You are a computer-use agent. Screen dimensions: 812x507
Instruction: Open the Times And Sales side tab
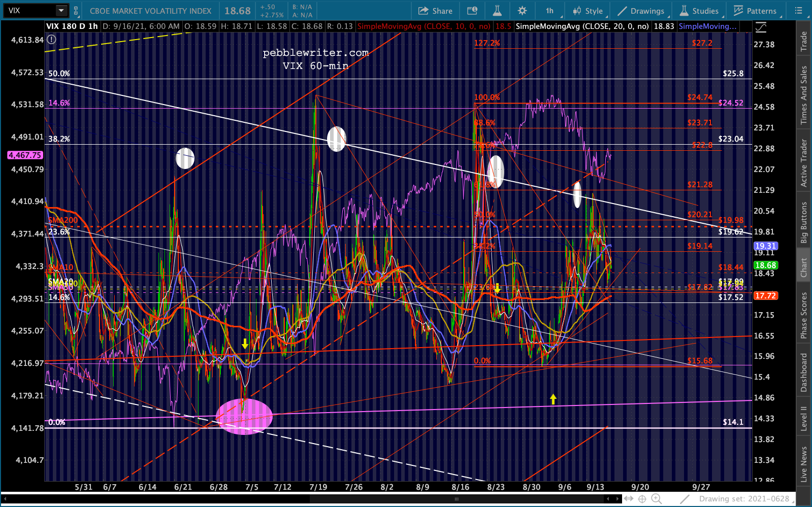[x=804, y=95]
